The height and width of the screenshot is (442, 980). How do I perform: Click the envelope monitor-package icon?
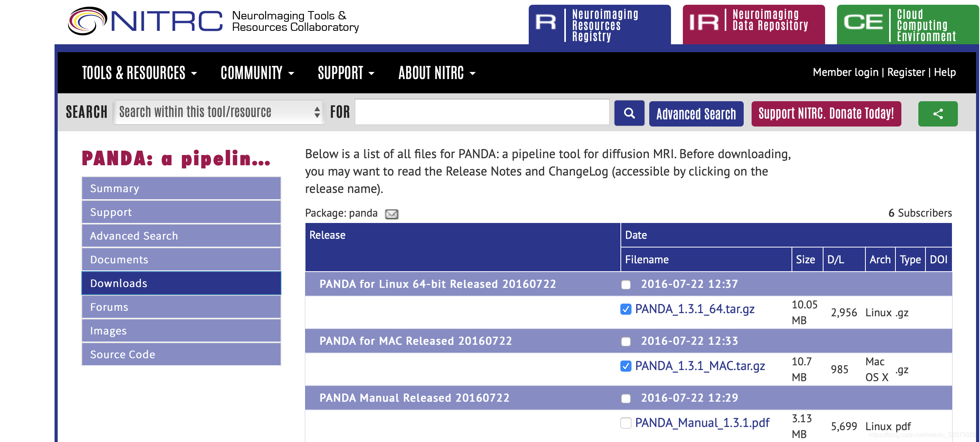(x=392, y=214)
